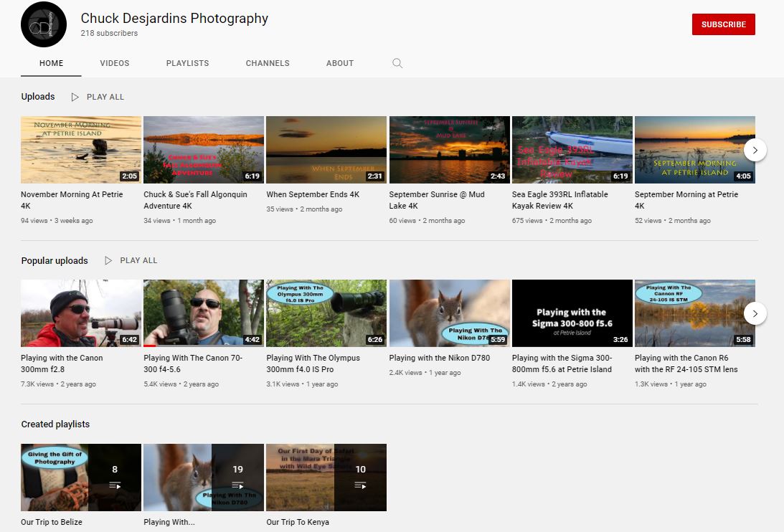Select the Channels tab

click(x=268, y=63)
